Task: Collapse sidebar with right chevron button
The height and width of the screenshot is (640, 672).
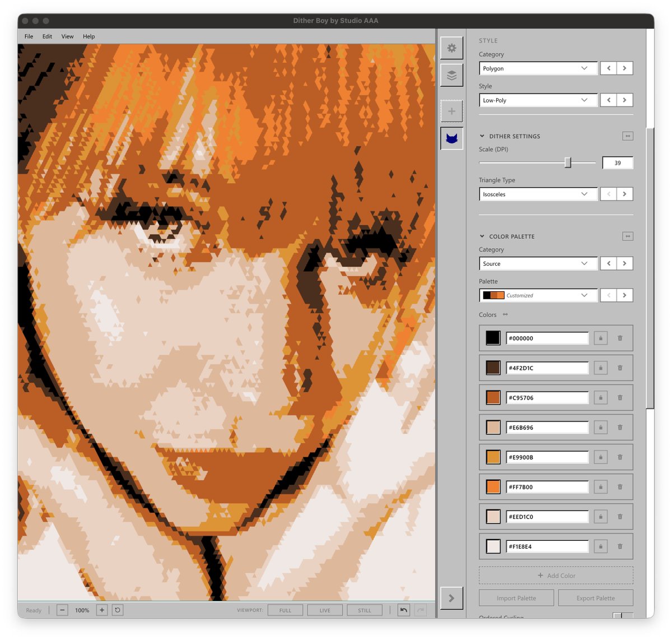Action: (451, 598)
